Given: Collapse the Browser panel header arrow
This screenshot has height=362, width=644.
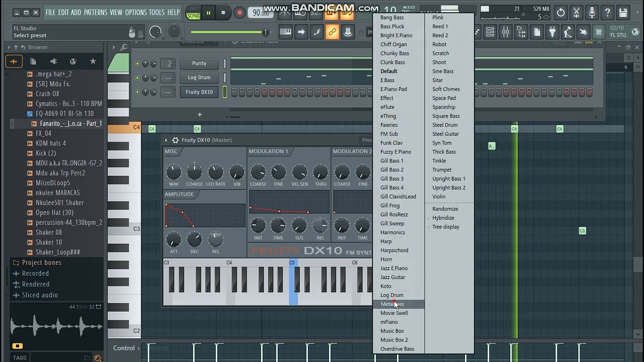Looking at the screenshot, I should pos(9,47).
